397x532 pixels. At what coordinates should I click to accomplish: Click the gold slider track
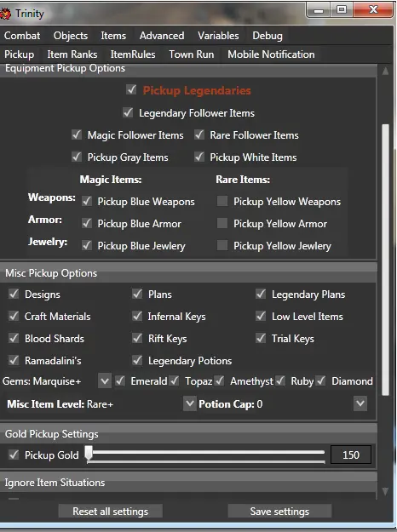tap(208, 453)
